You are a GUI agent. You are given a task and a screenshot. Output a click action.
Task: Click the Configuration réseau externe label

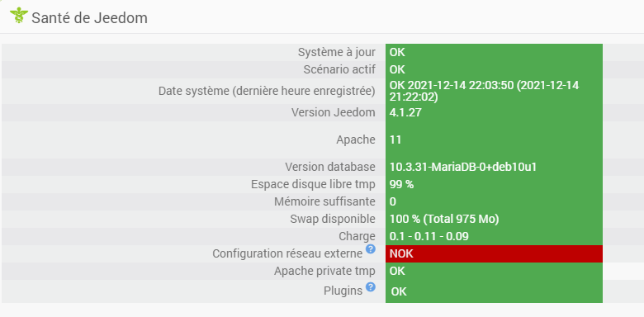click(x=287, y=253)
